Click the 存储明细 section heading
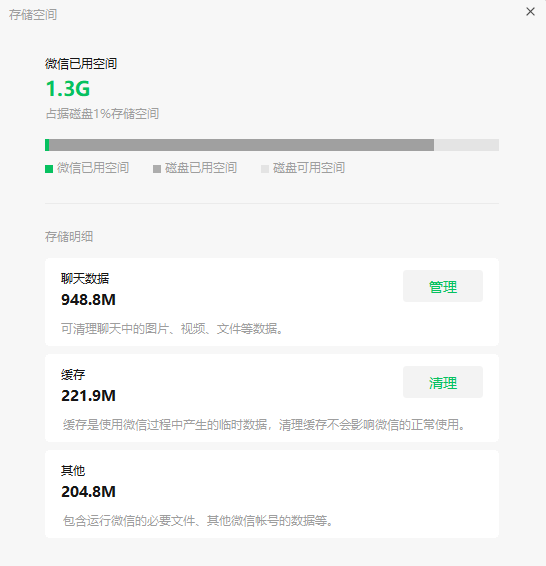546x566 pixels. (69, 236)
